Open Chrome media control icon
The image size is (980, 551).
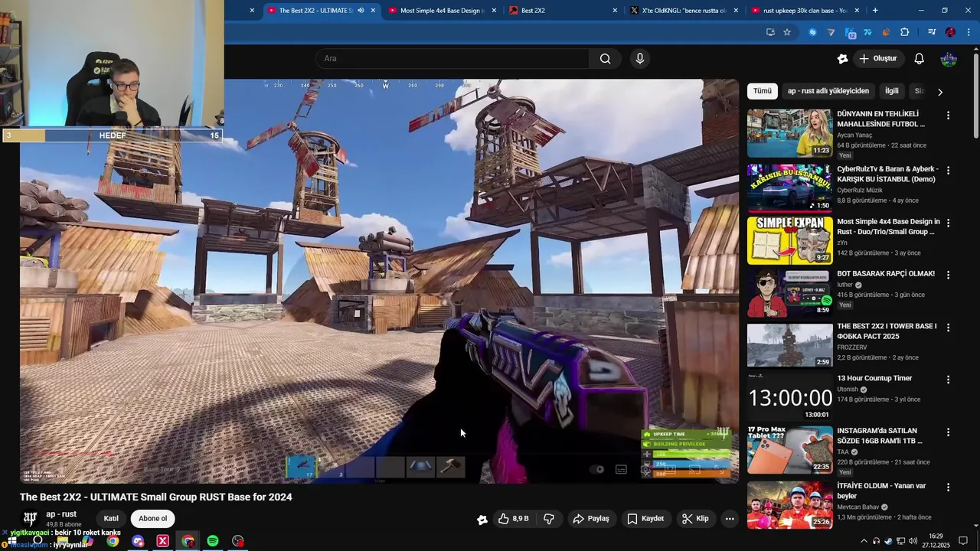coord(932,32)
